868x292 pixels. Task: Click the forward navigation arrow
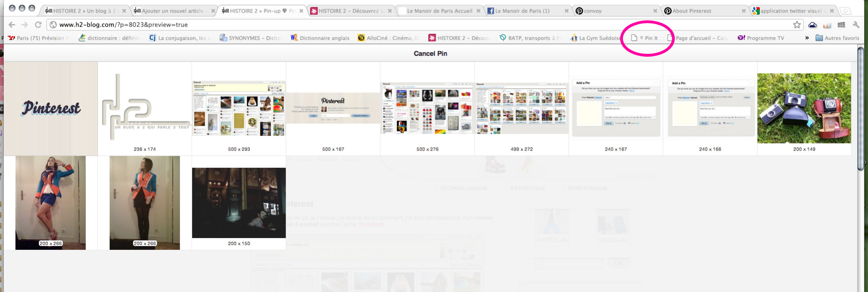[24, 25]
